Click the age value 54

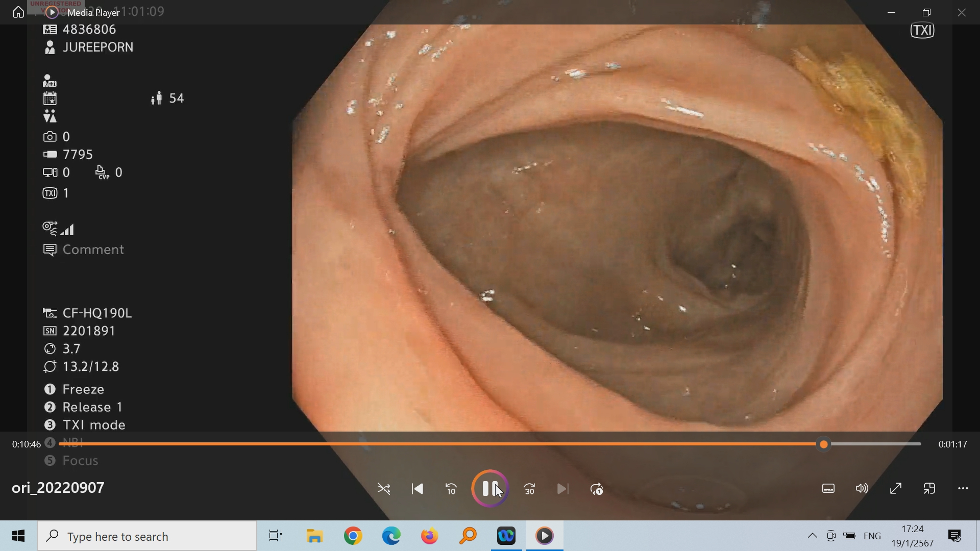click(x=177, y=98)
